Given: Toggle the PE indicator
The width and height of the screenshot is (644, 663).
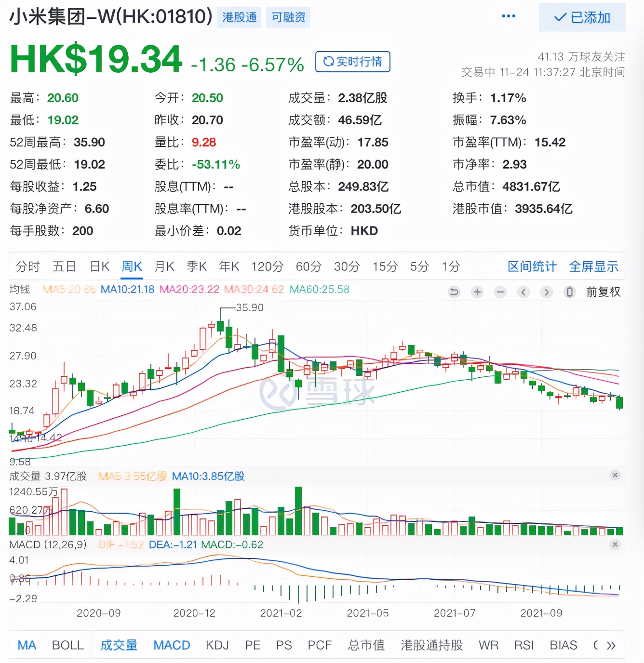Looking at the screenshot, I should click(x=253, y=645).
